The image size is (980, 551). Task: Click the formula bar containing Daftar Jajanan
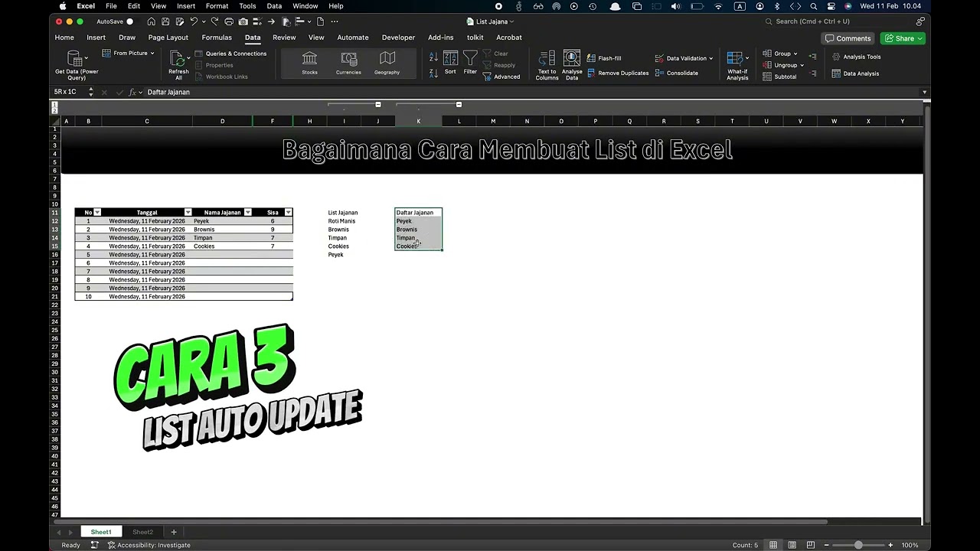pos(531,92)
